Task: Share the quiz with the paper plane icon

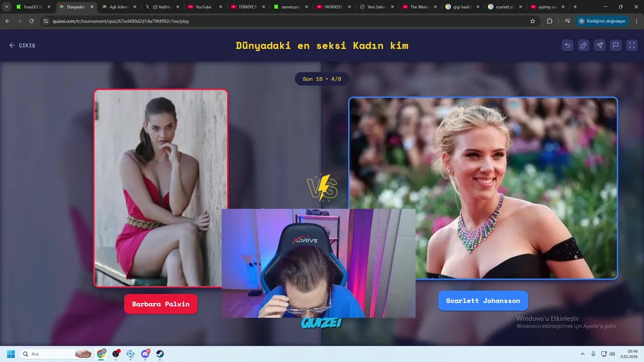Action: pos(600,45)
